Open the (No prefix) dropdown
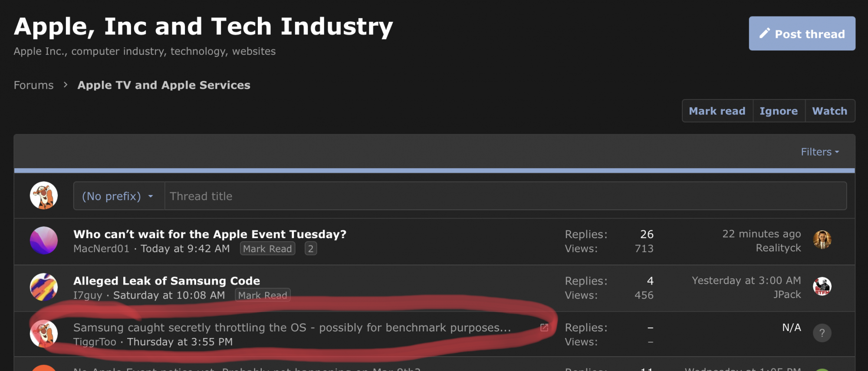Viewport: 868px width, 371px height. pos(118,196)
